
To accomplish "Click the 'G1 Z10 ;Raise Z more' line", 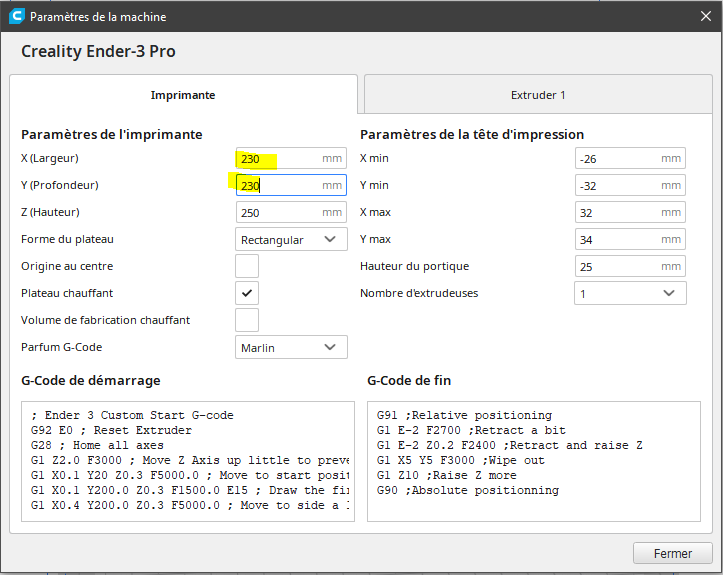I will coord(446,475).
